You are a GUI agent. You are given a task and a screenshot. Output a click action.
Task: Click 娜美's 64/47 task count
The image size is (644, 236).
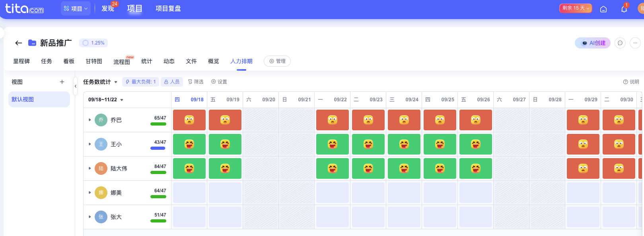click(160, 191)
